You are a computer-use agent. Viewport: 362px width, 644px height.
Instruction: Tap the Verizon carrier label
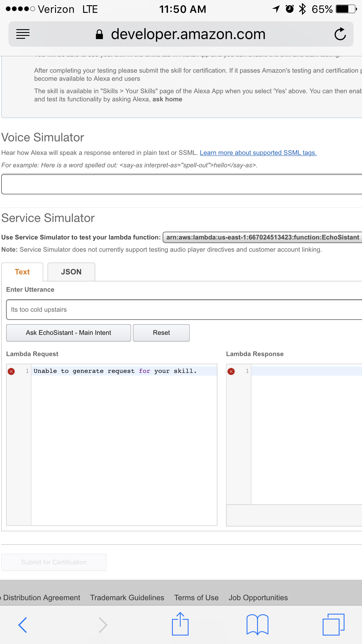tap(56, 9)
